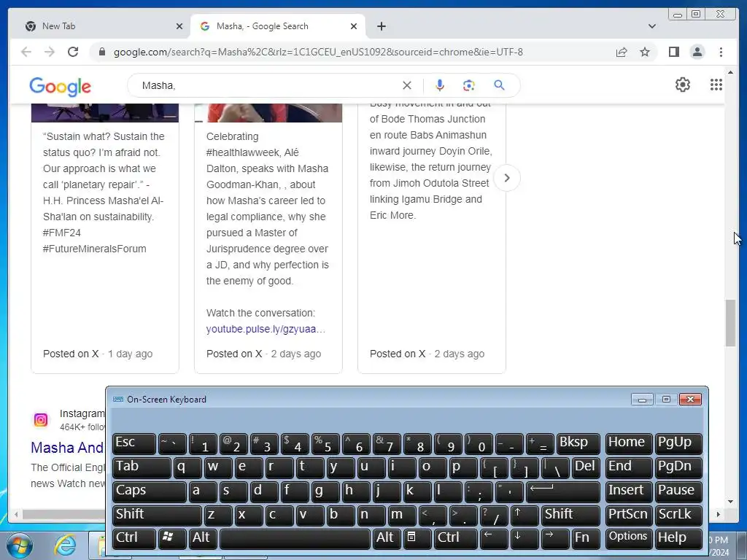Image resolution: width=747 pixels, height=560 pixels.
Task: Open the youtube.pulse.ly link
Action: [266, 329]
